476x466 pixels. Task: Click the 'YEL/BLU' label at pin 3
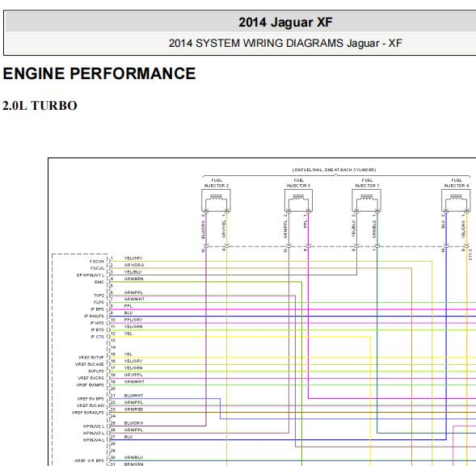pyautogui.click(x=133, y=272)
